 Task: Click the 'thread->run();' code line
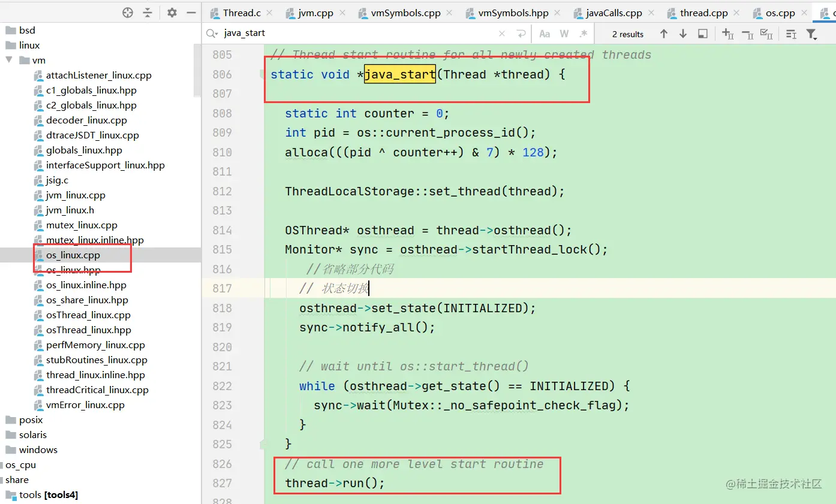tap(335, 483)
